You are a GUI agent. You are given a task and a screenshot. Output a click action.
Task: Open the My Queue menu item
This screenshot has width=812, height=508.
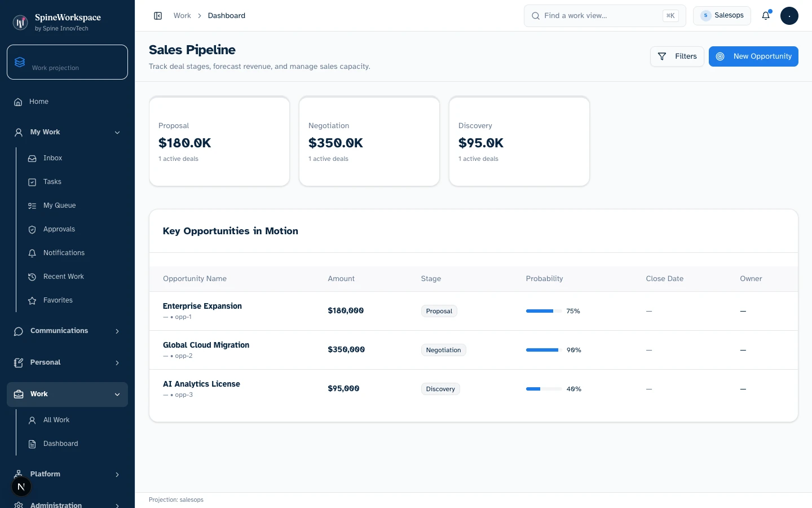pyautogui.click(x=74, y=205)
